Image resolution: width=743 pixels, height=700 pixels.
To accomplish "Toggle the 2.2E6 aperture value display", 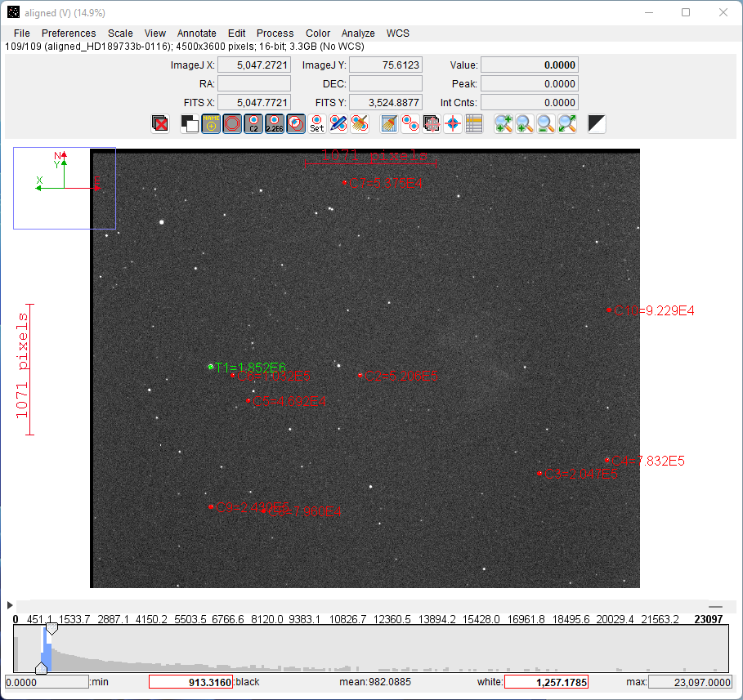I will point(275,123).
